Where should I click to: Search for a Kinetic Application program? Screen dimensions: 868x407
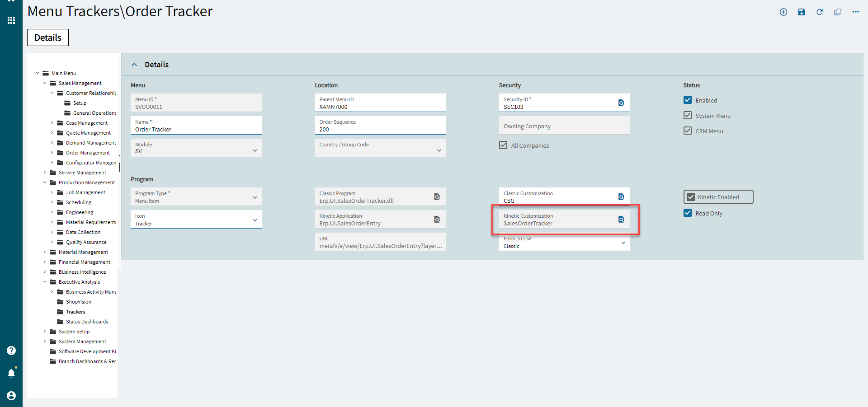tap(437, 219)
